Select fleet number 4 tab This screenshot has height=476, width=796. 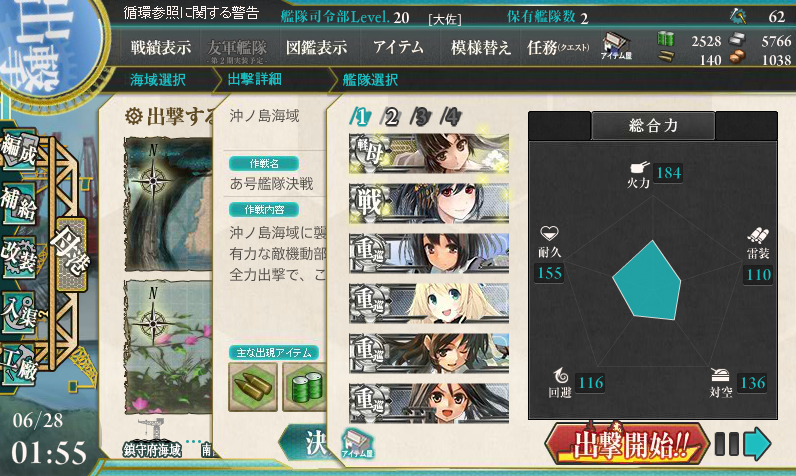(x=451, y=117)
